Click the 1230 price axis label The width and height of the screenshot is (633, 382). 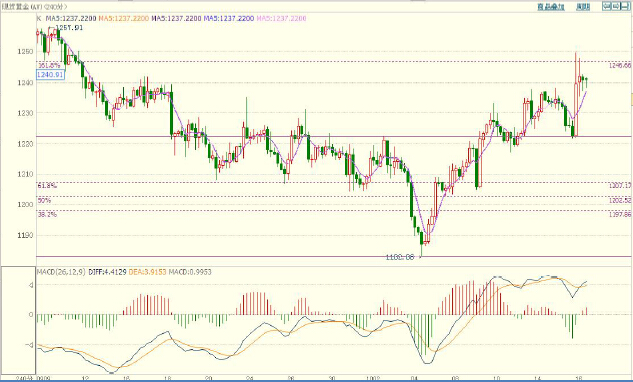tap(25, 113)
